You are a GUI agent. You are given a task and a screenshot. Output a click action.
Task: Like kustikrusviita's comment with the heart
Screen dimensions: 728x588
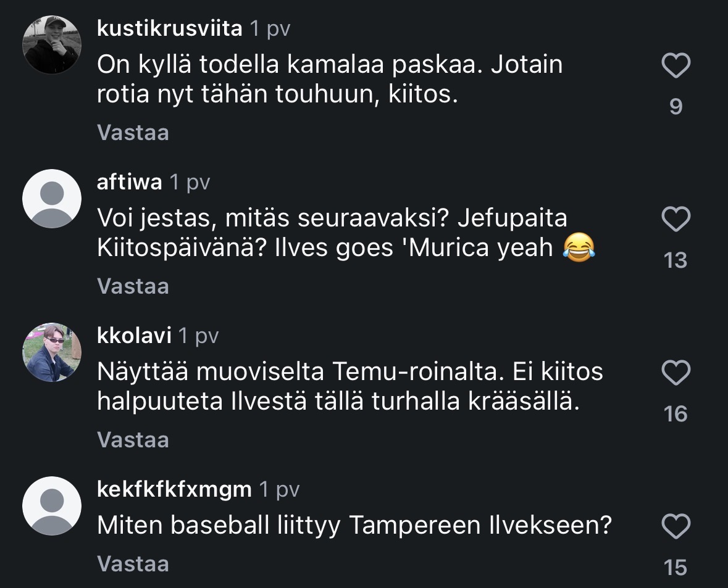click(676, 66)
